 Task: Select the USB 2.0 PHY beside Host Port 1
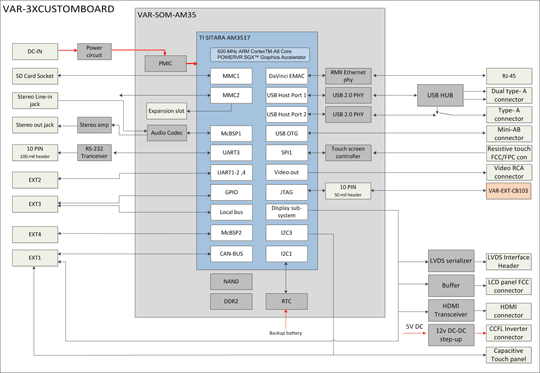[348, 95]
